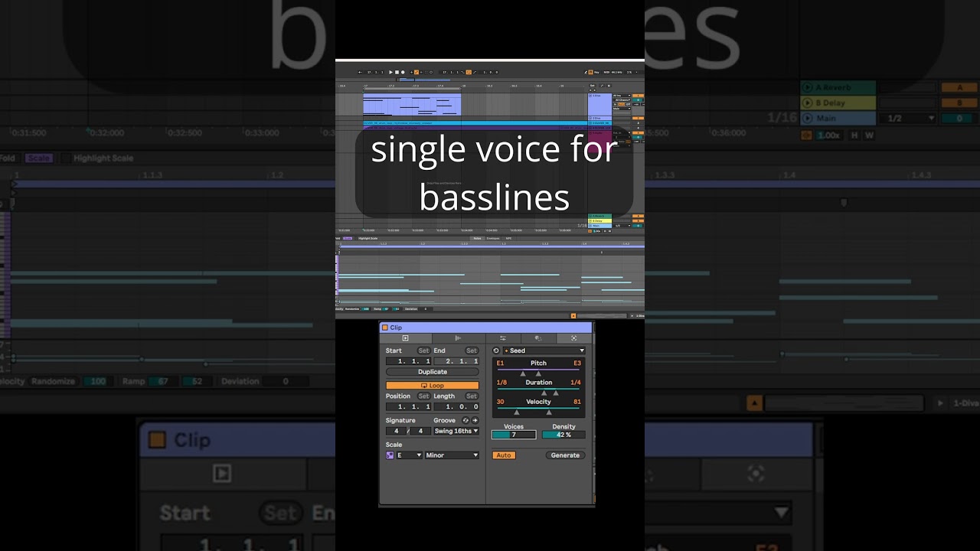Image resolution: width=980 pixels, height=551 pixels.
Task: Click the clip End position field
Action: (456, 361)
